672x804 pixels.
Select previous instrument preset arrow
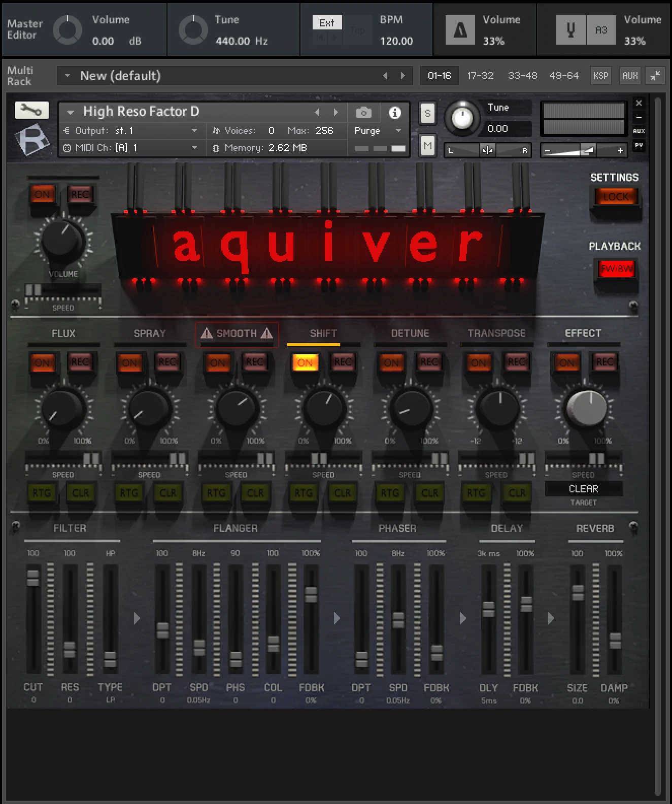coord(317,112)
